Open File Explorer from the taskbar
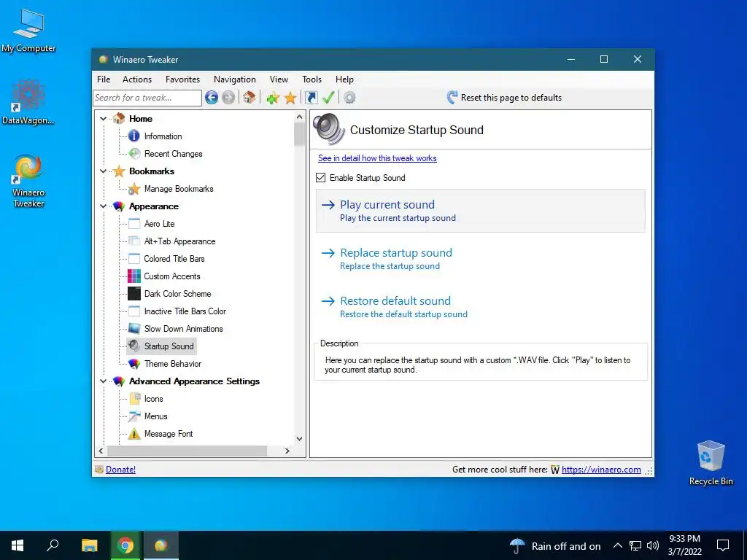The width and height of the screenshot is (747, 560). (x=89, y=545)
